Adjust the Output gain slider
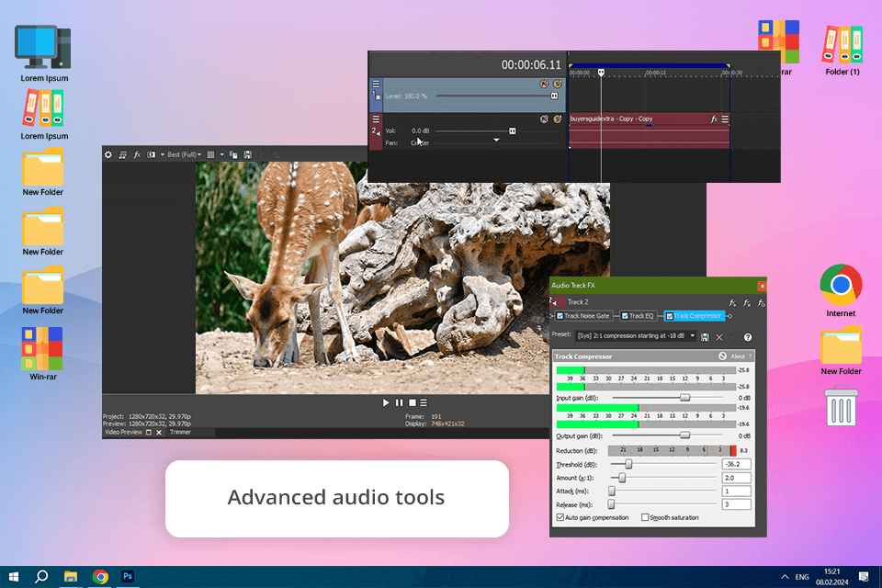 click(684, 435)
